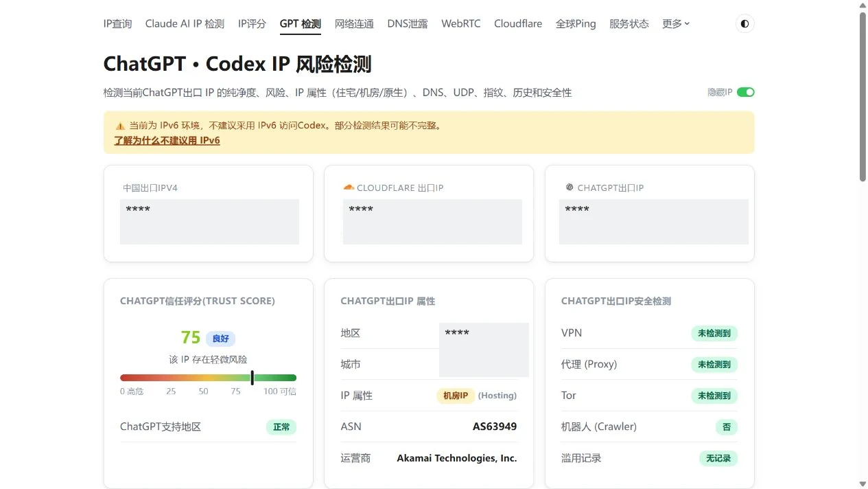Click the masked Cloudflare 出口IP value

point(432,222)
